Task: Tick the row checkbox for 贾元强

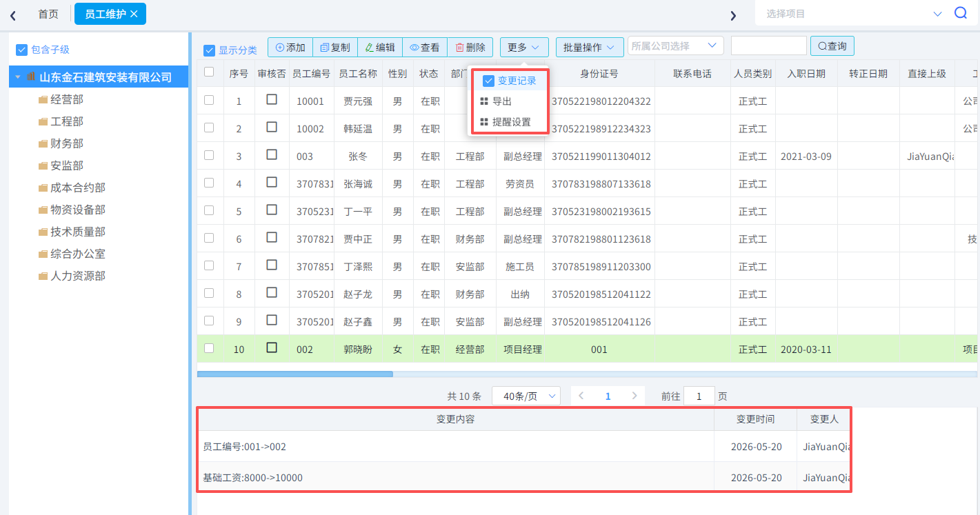Action: pos(209,100)
